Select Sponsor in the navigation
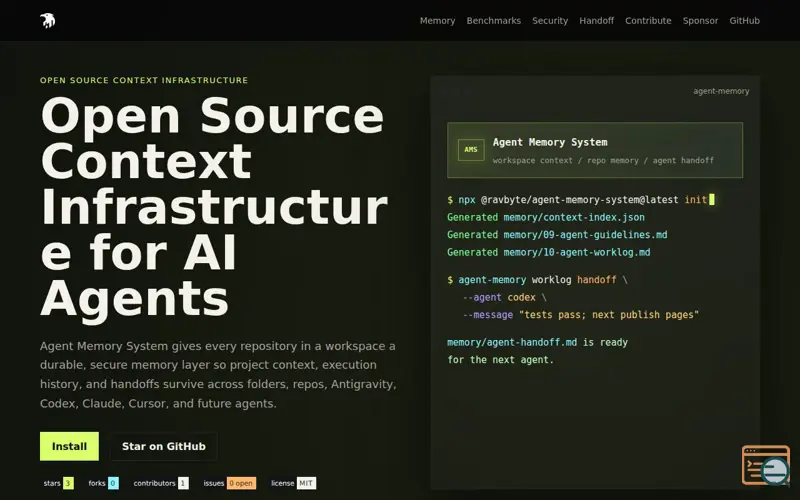This screenshot has height=500, width=800. (700, 21)
